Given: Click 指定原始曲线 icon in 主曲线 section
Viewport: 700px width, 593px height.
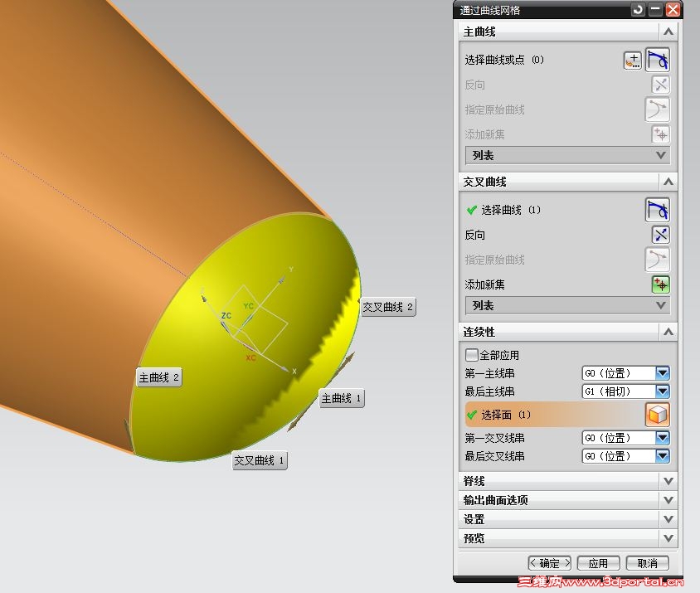Looking at the screenshot, I should 658,109.
